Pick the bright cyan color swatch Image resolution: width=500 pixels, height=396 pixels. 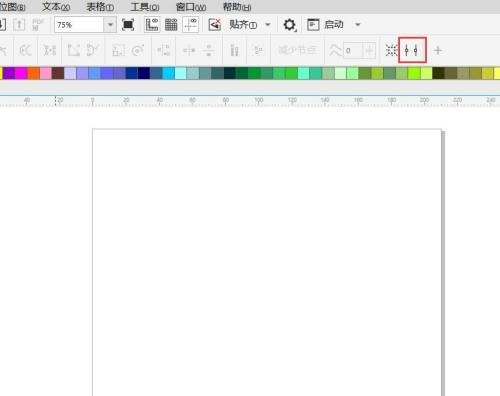pyautogui.click(x=169, y=73)
